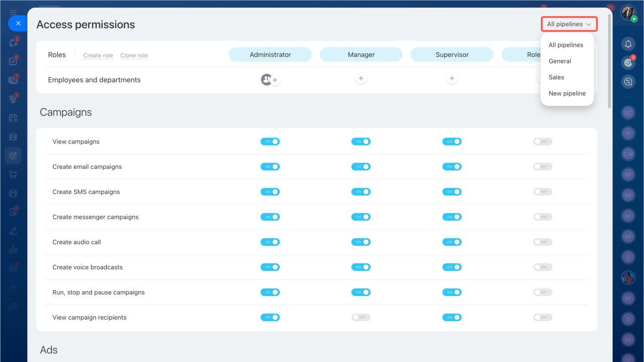Add employee to the Manager role
Viewport: 644px width, 362px height.
pos(361,79)
